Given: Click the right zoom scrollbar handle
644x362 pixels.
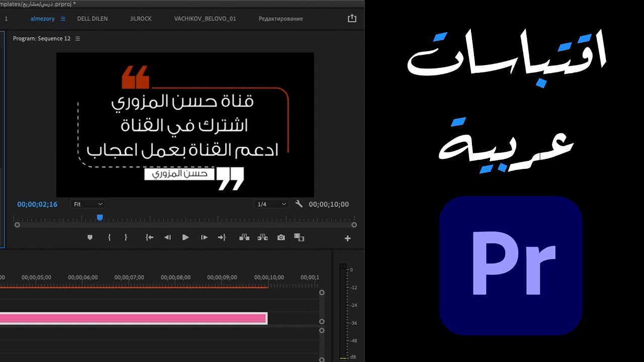Looking at the screenshot, I should pyautogui.click(x=354, y=225).
